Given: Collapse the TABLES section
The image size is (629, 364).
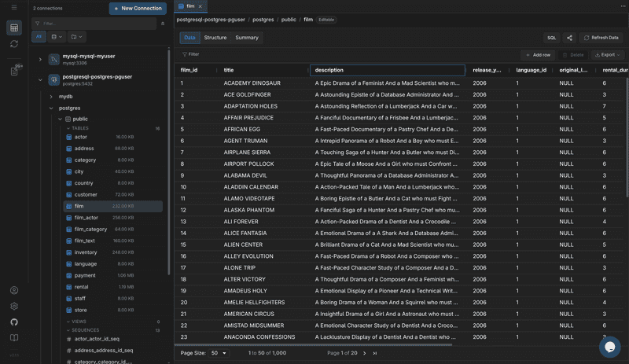Looking at the screenshot, I should tap(68, 128).
